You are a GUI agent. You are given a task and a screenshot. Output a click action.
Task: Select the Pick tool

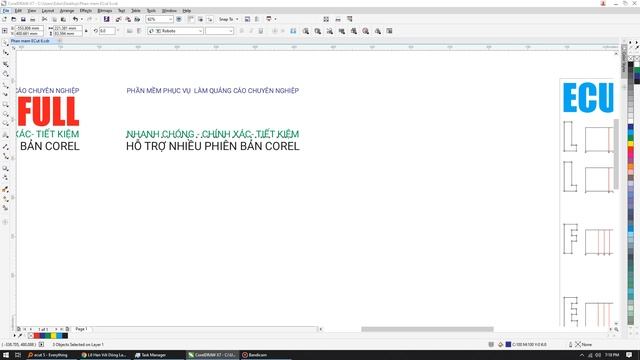5,43
